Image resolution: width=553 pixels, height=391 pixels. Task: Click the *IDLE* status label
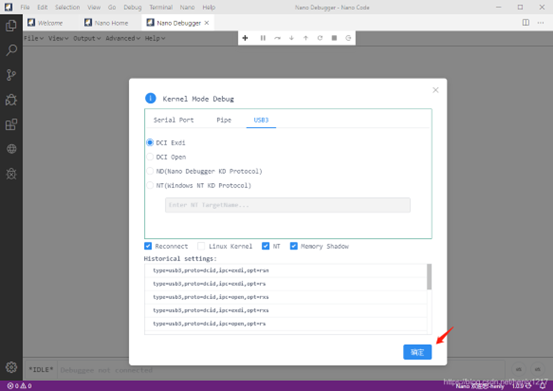pyautogui.click(x=41, y=369)
